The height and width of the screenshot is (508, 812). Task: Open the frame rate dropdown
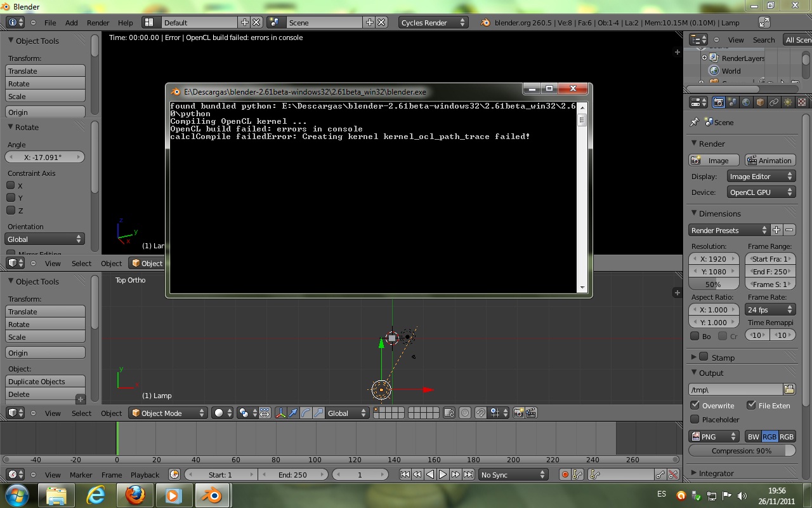(770, 310)
